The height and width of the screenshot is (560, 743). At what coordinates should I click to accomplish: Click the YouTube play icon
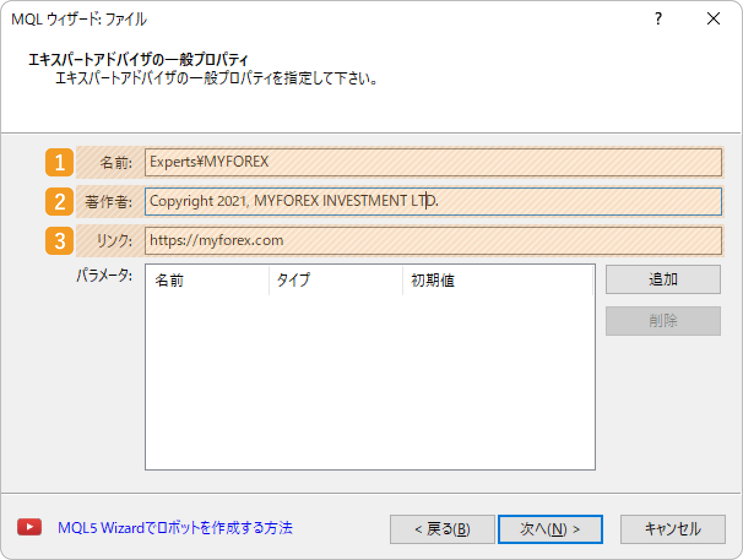(x=29, y=528)
